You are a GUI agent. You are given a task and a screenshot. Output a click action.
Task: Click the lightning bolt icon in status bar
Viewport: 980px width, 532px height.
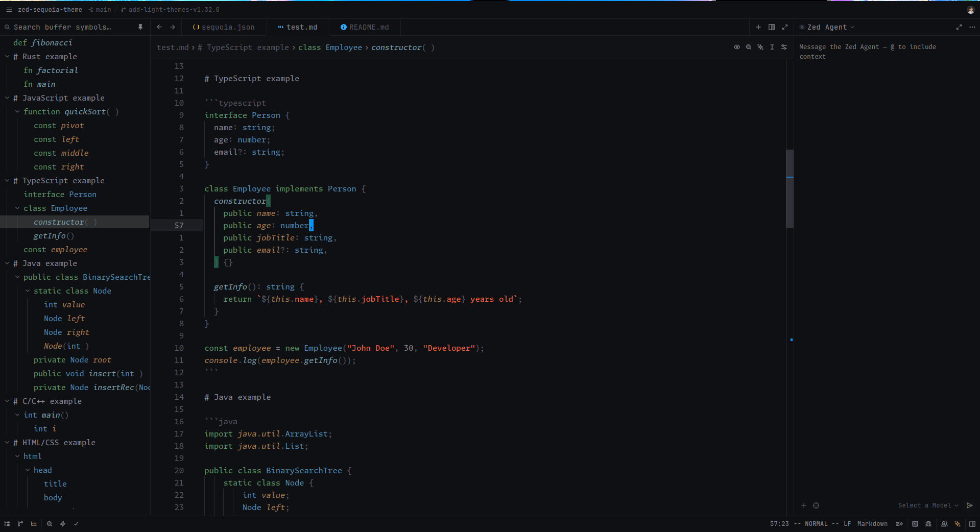tap(63, 524)
